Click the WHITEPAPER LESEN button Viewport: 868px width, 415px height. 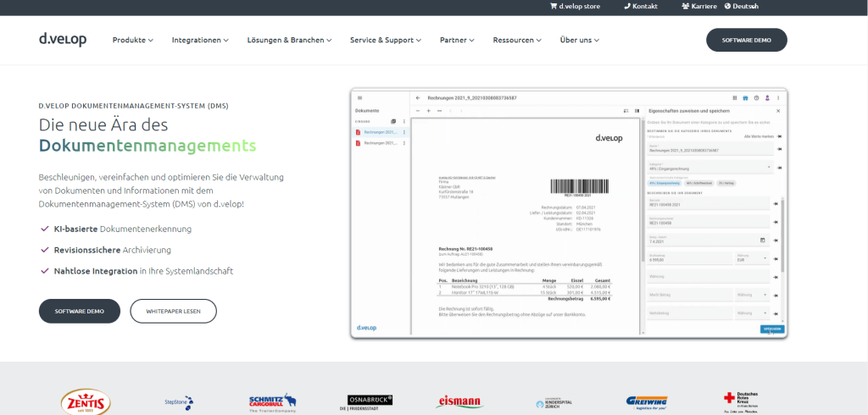pos(173,311)
